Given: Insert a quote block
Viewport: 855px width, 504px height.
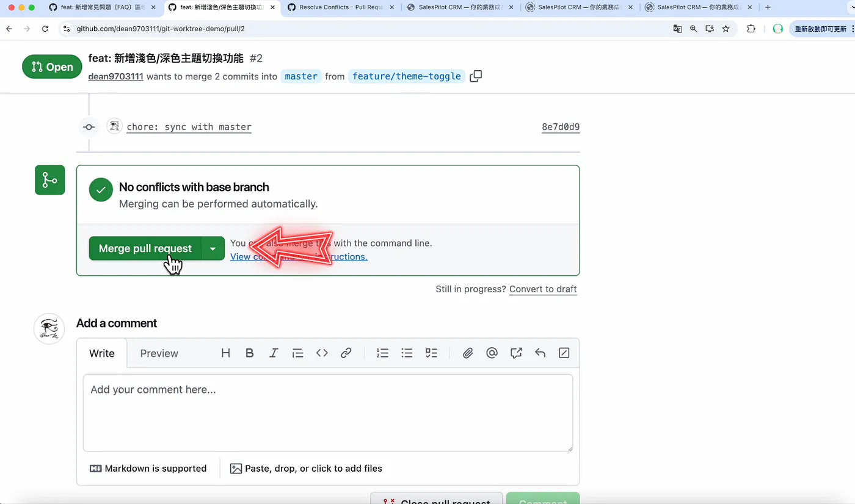Looking at the screenshot, I should click(x=298, y=353).
